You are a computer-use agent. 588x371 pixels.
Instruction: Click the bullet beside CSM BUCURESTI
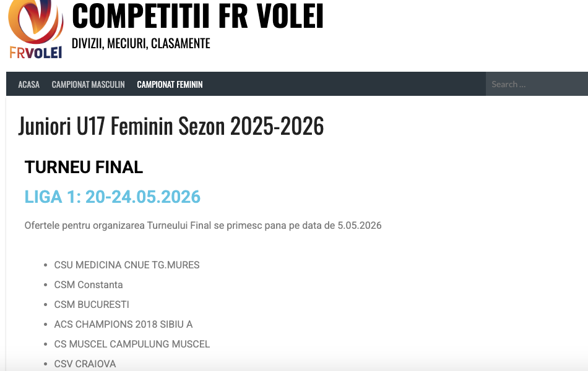(x=46, y=305)
